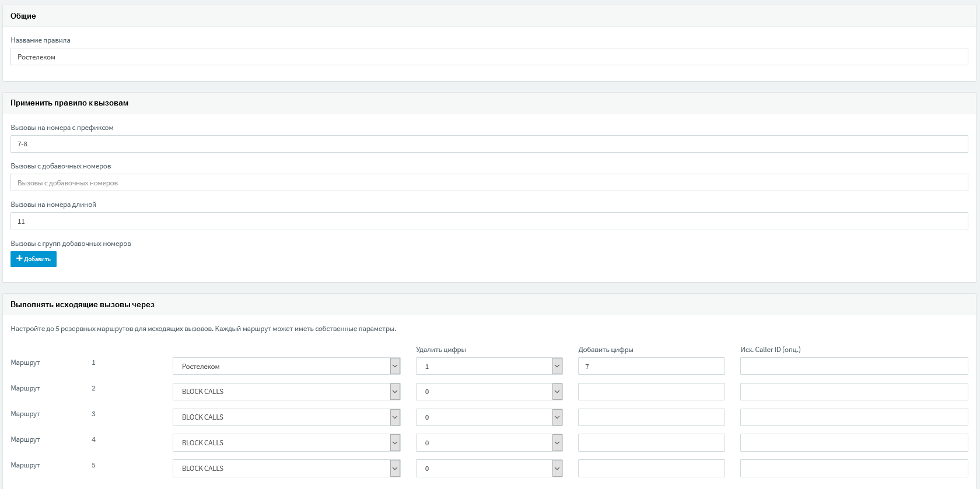Click the Название правила label
The width and height of the screenshot is (980, 489).
[x=40, y=40]
